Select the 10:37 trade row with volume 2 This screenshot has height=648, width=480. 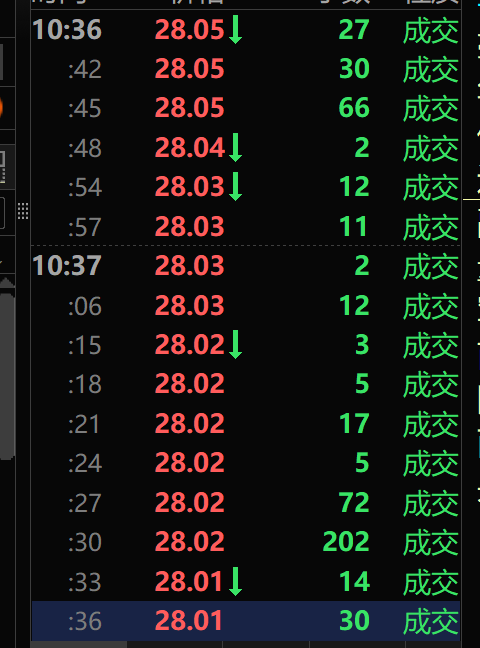click(246, 265)
